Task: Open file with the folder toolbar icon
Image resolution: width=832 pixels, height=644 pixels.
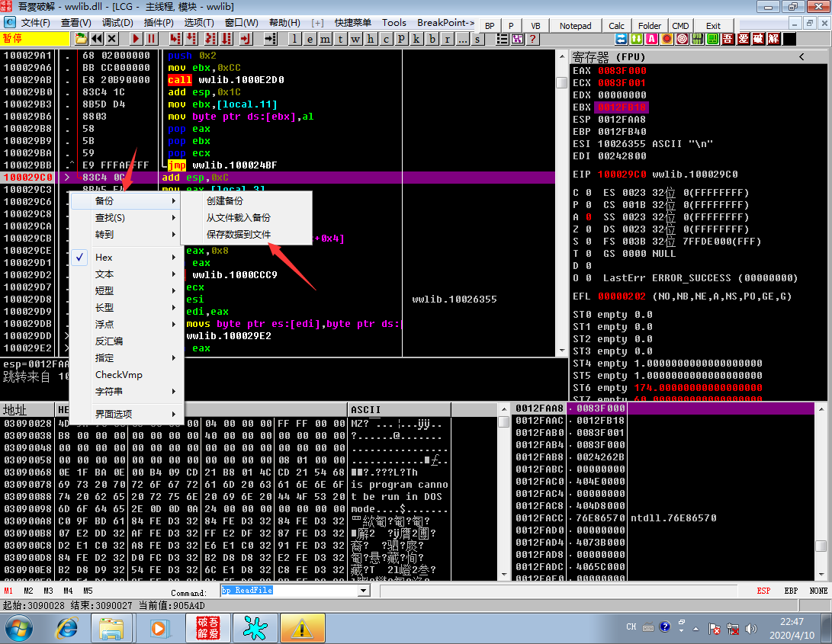Action: coord(81,39)
